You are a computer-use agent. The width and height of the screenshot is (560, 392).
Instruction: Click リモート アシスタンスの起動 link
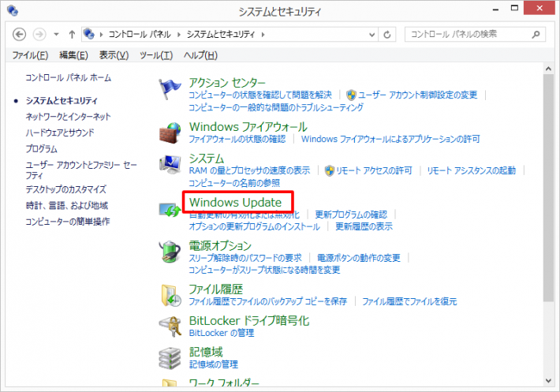pos(472,170)
